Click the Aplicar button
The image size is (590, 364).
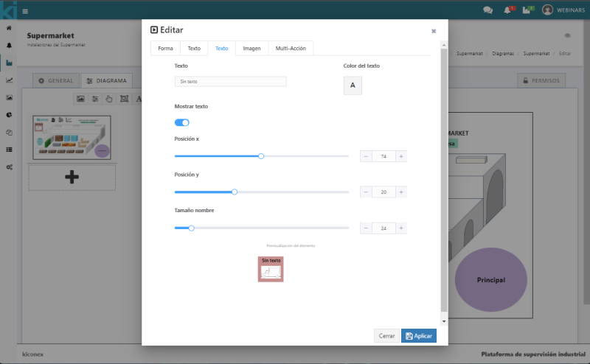[419, 336]
